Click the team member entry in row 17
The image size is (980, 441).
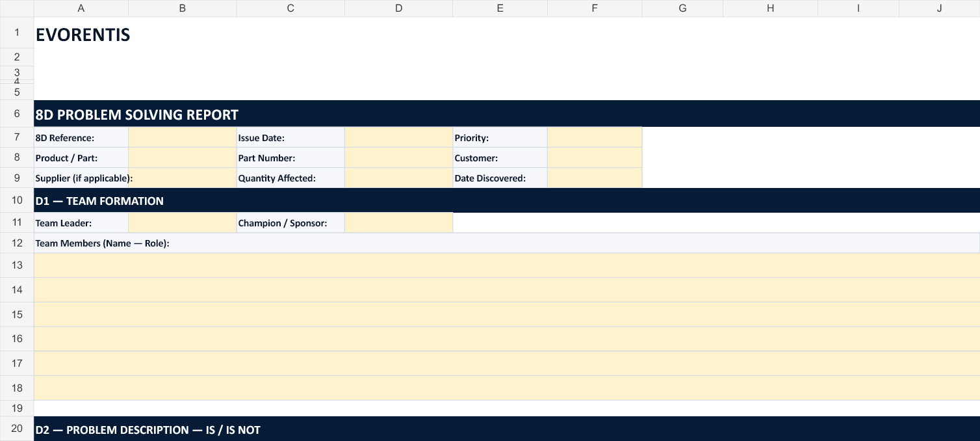coord(507,363)
